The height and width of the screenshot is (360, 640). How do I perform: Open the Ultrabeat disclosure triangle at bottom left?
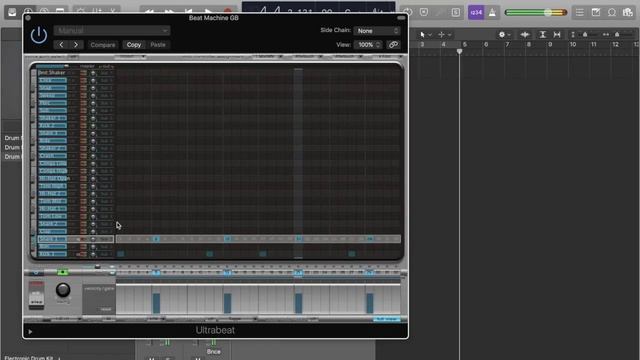point(30,332)
